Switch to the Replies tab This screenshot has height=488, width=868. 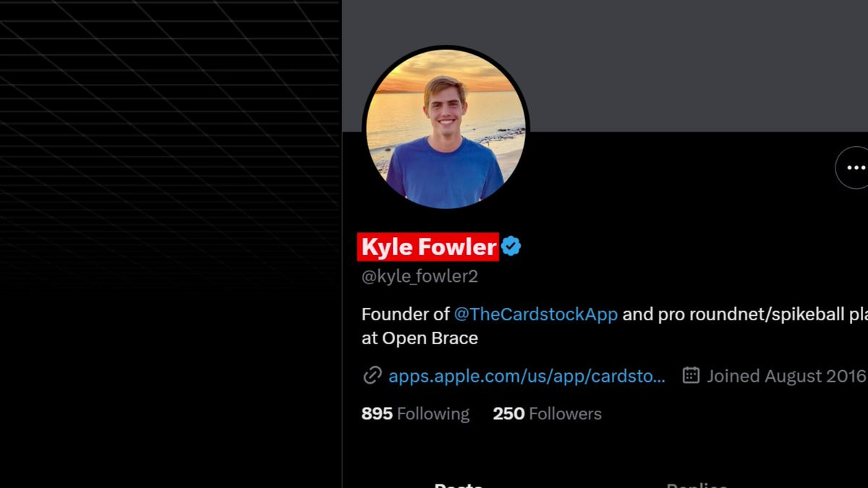click(x=697, y=484)
